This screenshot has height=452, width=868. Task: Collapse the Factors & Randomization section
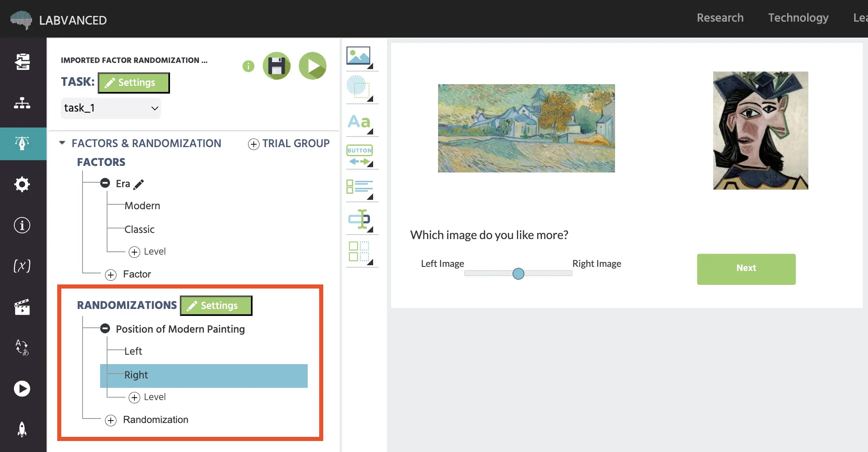point(62,143)
